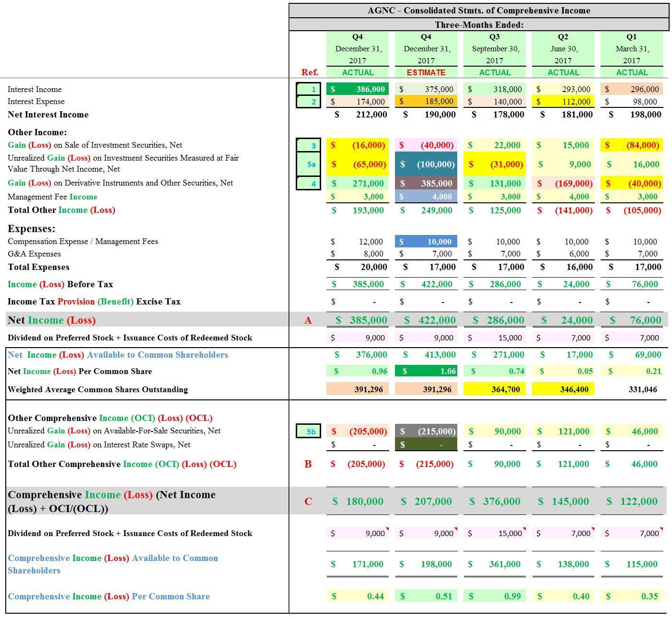Screen dimensions: 672x619
Task: Click the Interest Income row label
Action: pos(35,89)
